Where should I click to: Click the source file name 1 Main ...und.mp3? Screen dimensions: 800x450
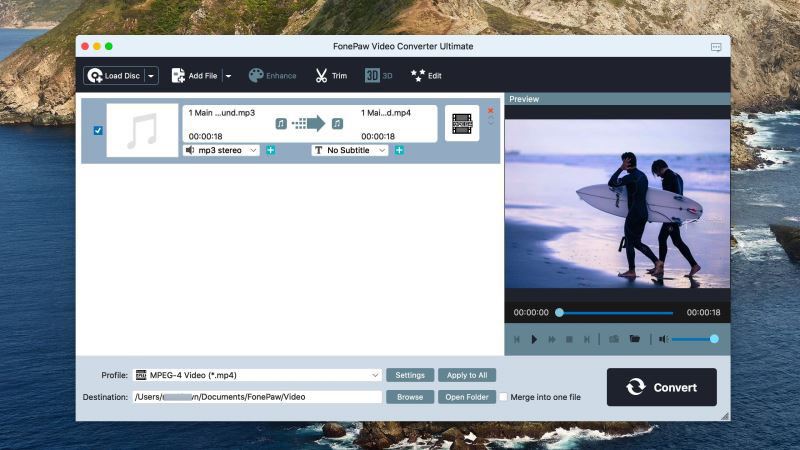(x=222, y=113)
